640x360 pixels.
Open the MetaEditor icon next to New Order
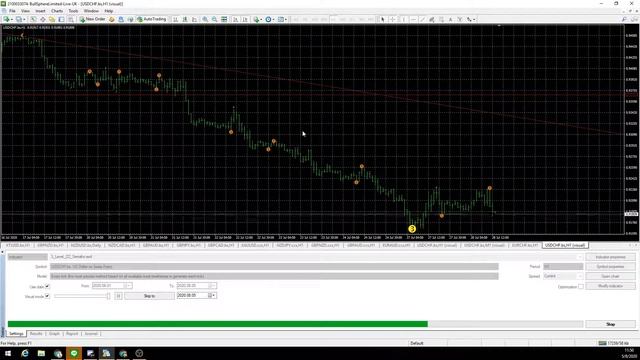[111, 19]
